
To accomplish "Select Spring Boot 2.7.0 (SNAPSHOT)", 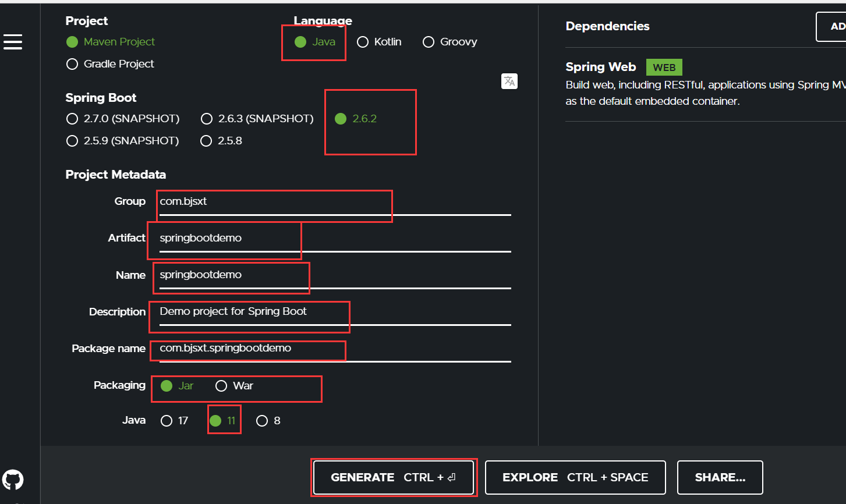I will tap(123, 119).
